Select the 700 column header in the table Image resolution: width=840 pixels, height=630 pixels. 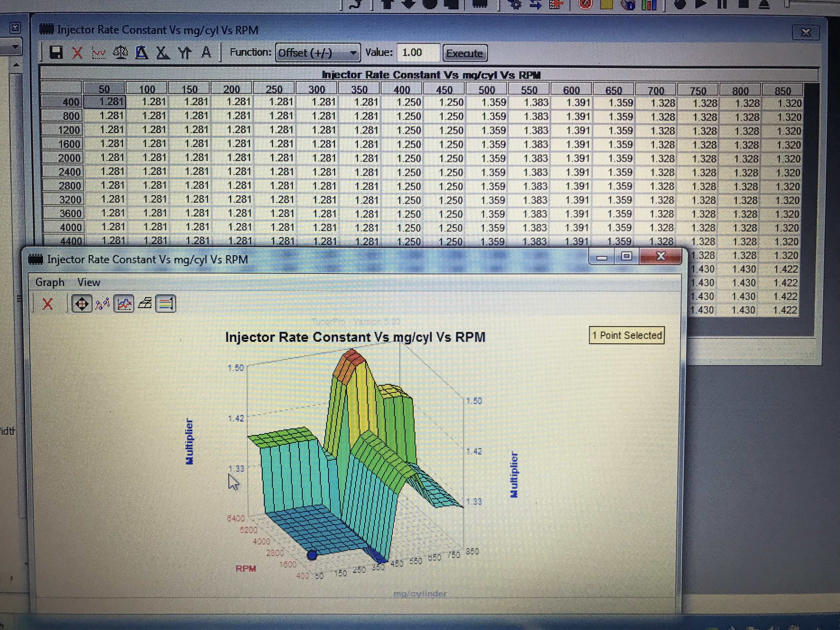pos(656,91)
